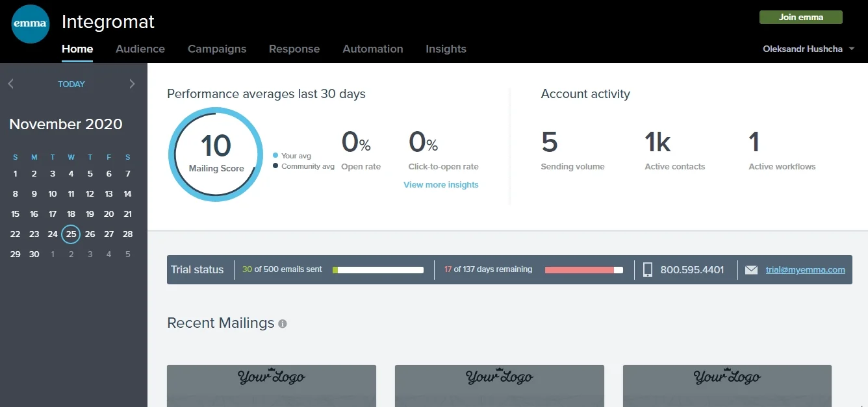Screen dimensions: 868x407
Task: Open the Audience tab
Action: [x=140, y=49]
